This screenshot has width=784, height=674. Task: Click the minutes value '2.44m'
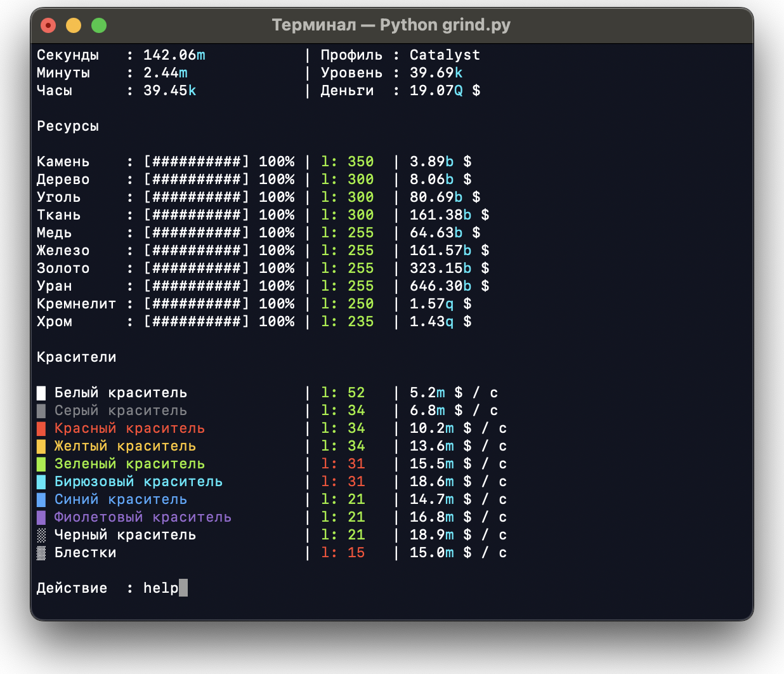(x=166, y=73)
